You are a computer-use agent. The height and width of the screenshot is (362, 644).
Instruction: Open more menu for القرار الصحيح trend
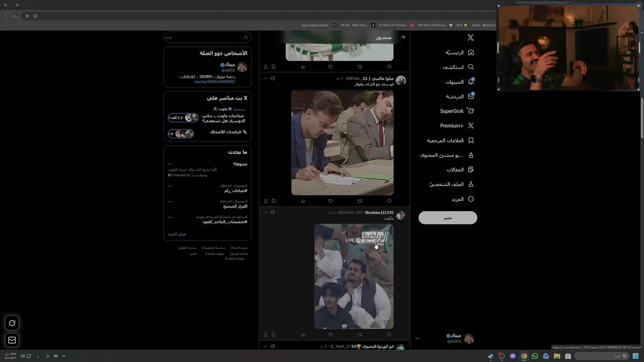point(170,202)
